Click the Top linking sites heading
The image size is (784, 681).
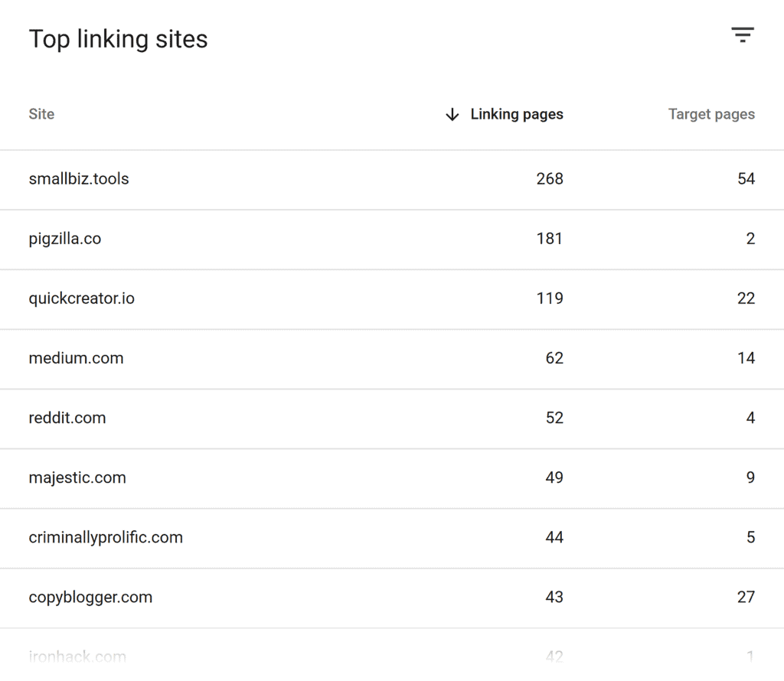pos(118,40)
